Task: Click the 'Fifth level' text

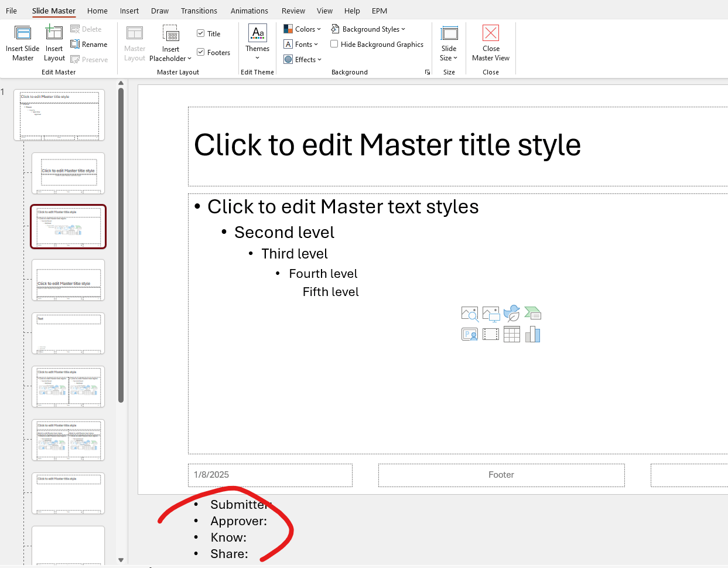Action: pos(330,291)
